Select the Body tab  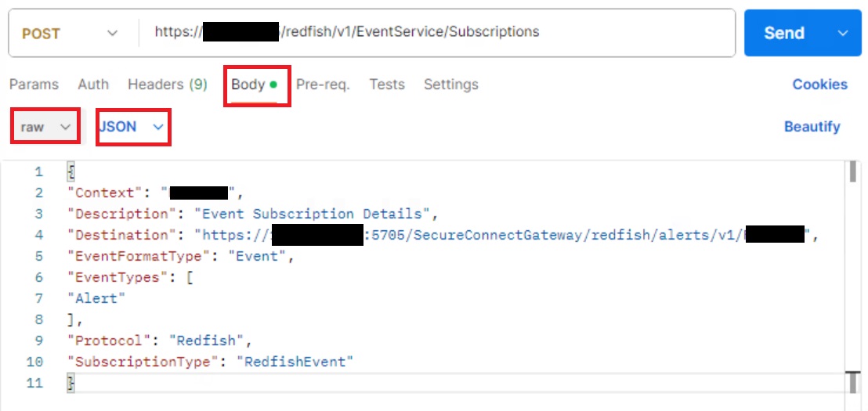tap(254, 85)
